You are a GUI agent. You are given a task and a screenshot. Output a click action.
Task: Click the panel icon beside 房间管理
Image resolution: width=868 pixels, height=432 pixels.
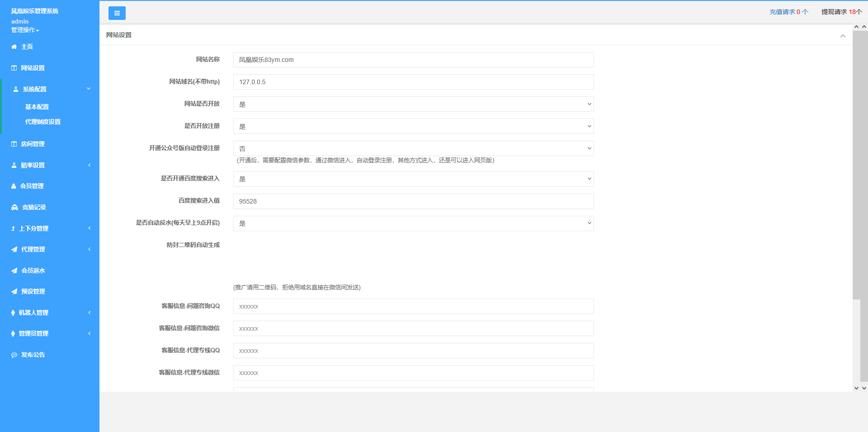[x=14, y=144]
